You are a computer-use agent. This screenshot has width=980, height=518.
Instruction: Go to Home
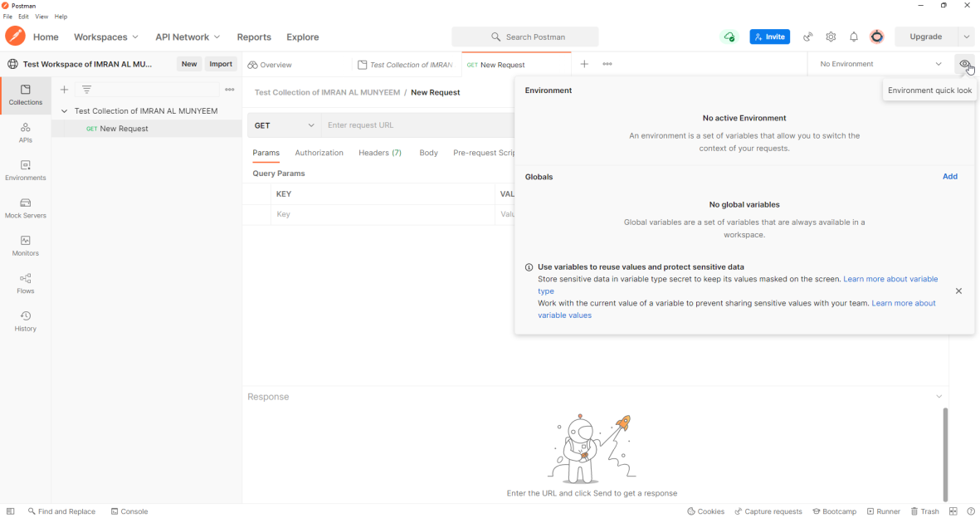[46, 37]
